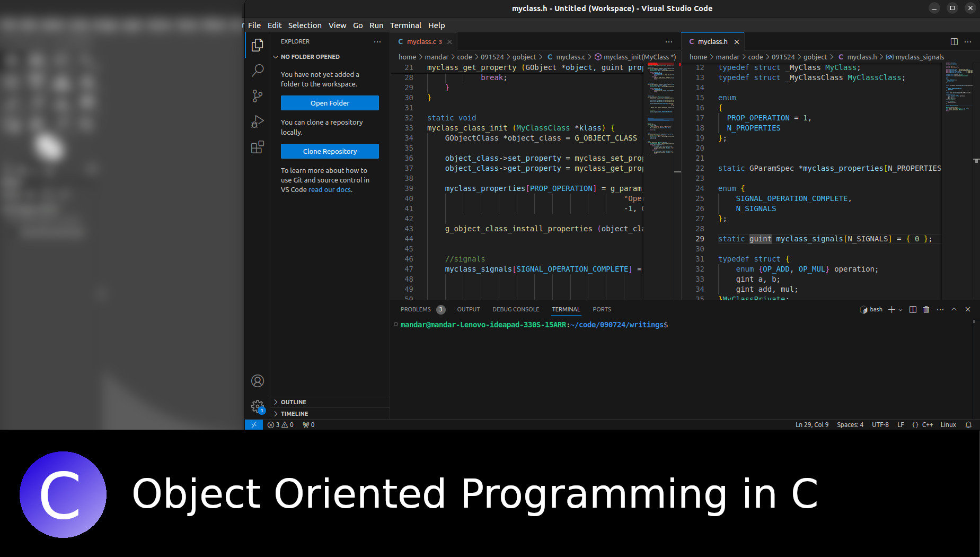Show errors and warnings count in status bar

click(x=280, y=425)
